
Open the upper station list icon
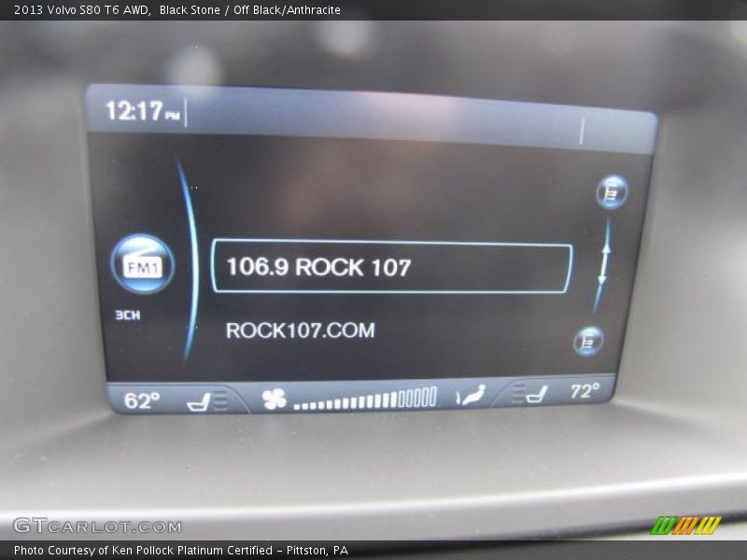click(613, 192)
